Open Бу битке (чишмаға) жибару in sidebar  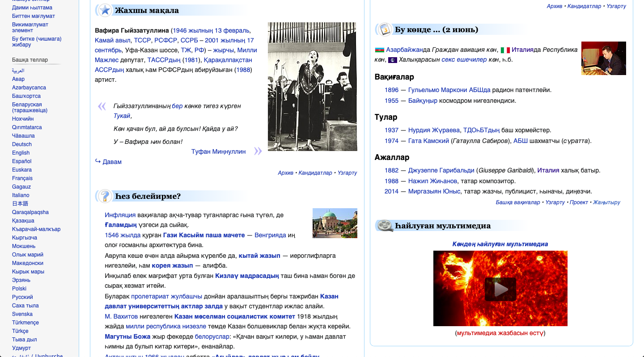point(37,42)
